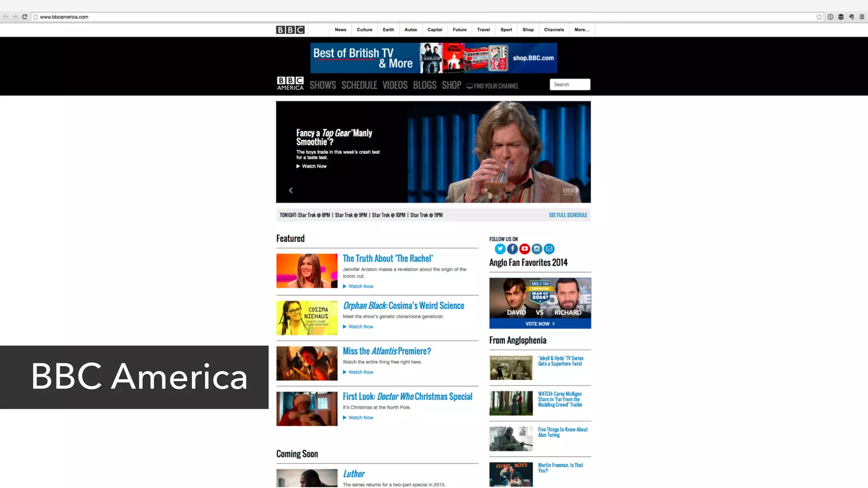Viewport: 868px width, 488px height.
Task: Open the Travel menu item
Action: coord(484,30)
